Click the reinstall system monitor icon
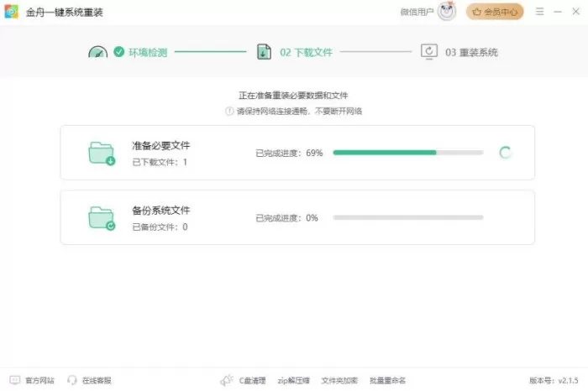This screenshot has width=588, height=391. pyautogui.click(x=429, y=52)
